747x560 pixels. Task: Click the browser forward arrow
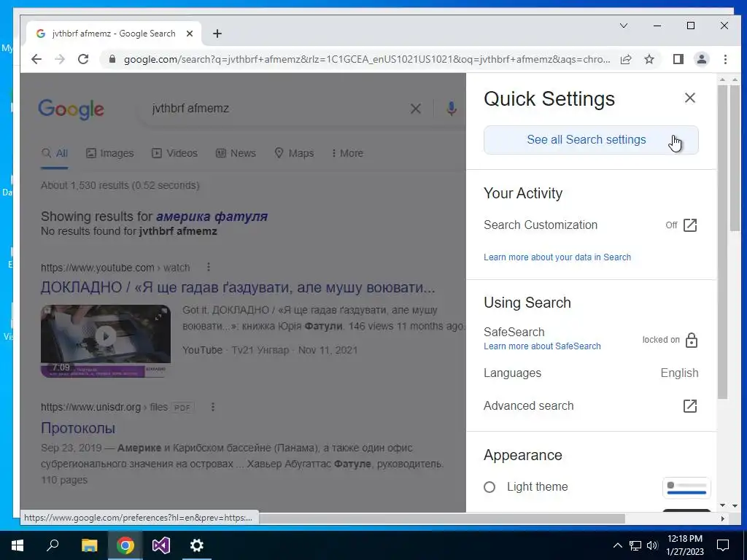click(x=60, y=59)
